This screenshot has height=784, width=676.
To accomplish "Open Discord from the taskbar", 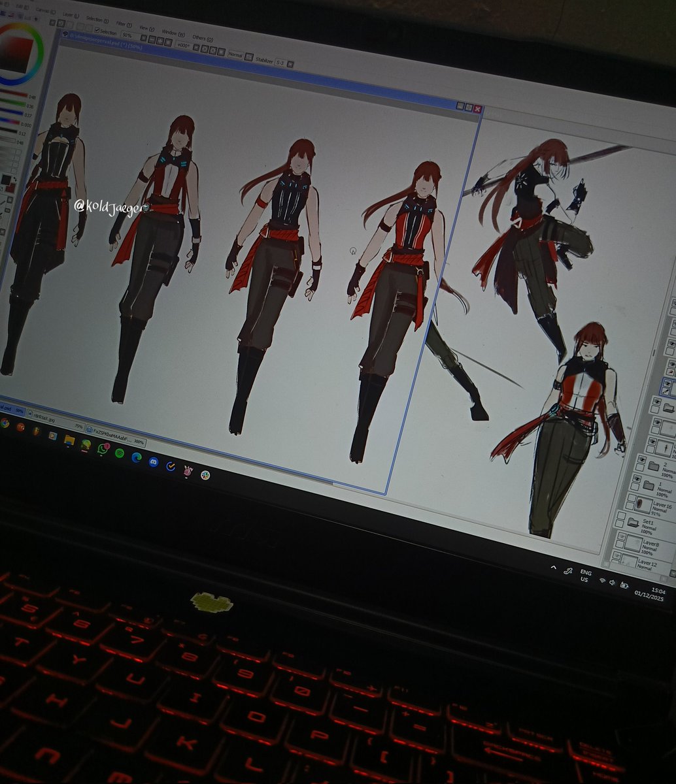I will 154,462.
